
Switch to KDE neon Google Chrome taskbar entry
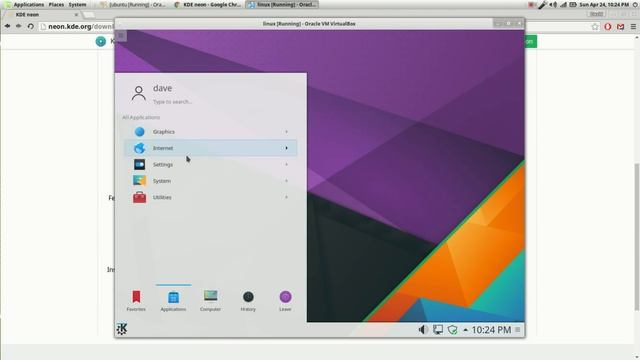tap(207, 4)
